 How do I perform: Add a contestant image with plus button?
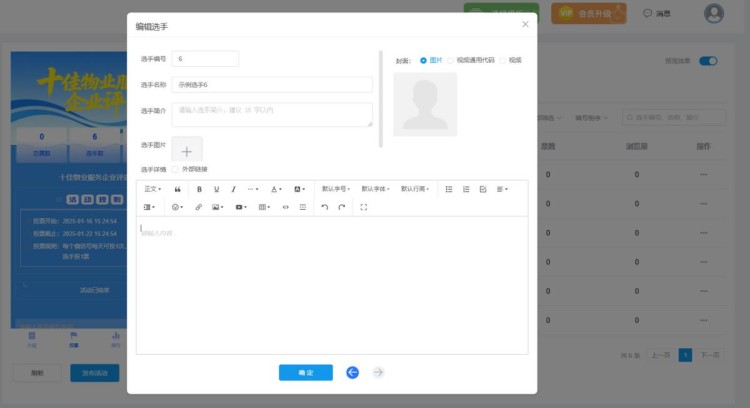coord(187,149)
